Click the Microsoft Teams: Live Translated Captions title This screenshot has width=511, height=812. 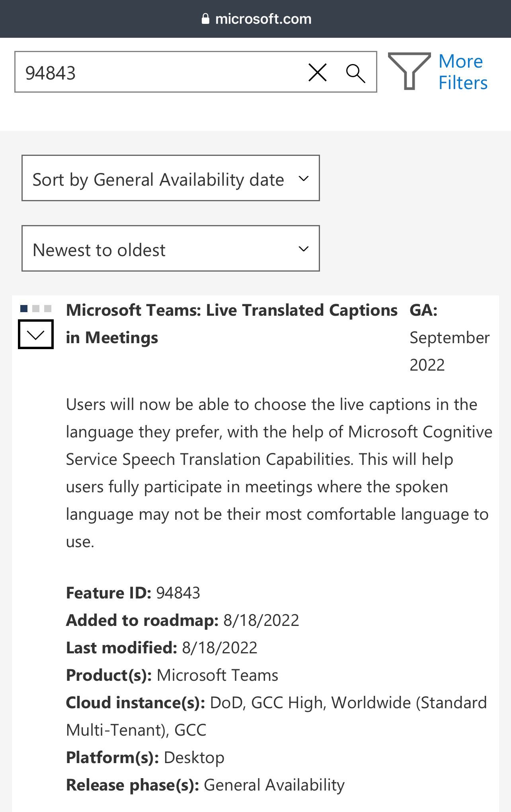click(x=232, y=324)
